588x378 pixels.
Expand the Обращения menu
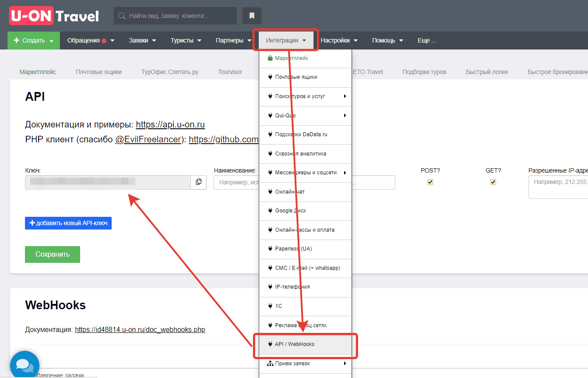pos(91,40)
